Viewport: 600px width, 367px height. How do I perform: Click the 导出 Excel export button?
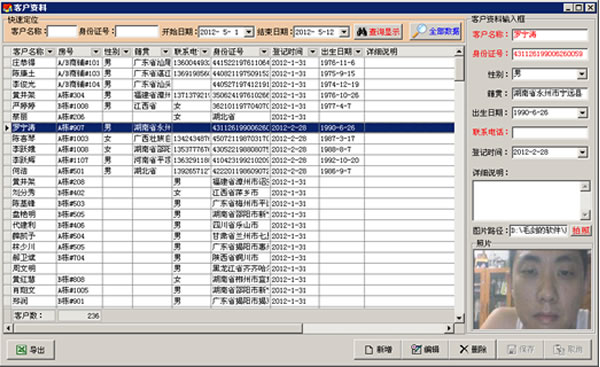(31, 349)
